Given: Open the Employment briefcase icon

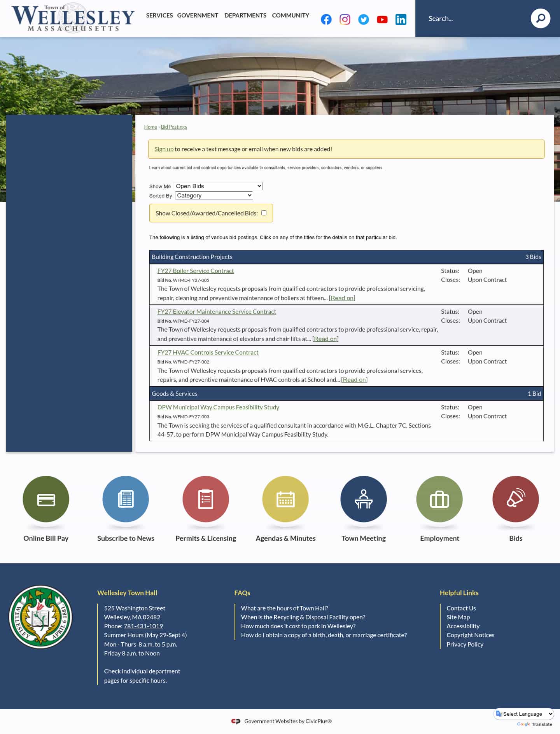Looking at the screenshot, I should tap(439, 499).
